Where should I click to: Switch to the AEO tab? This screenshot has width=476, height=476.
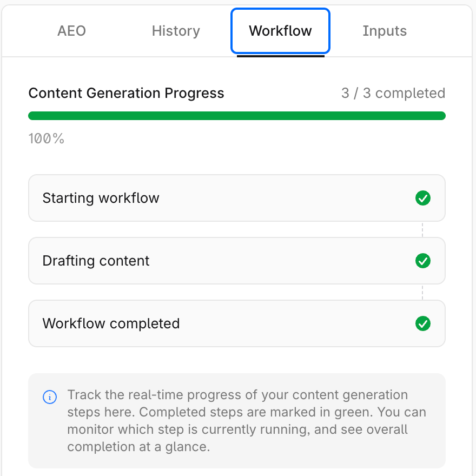click(x=71, y=31)
